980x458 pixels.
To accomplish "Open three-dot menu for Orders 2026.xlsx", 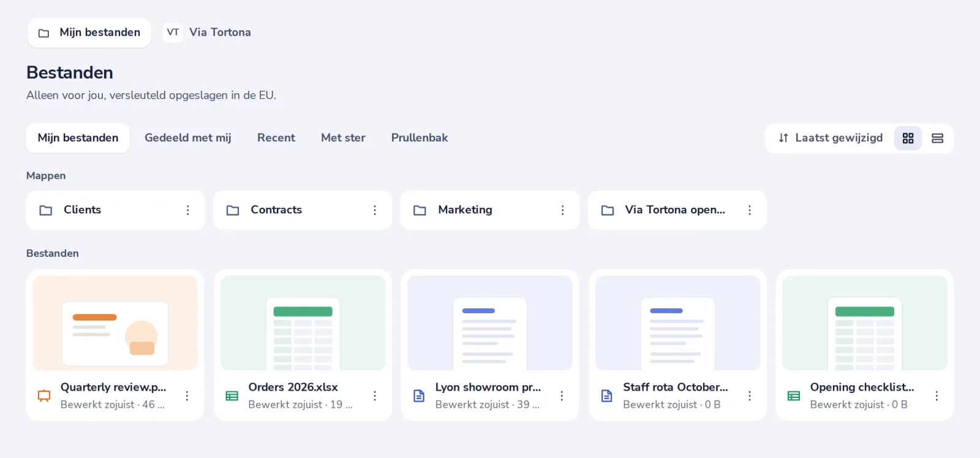I will pyautogui.click(x=375, y=396).
